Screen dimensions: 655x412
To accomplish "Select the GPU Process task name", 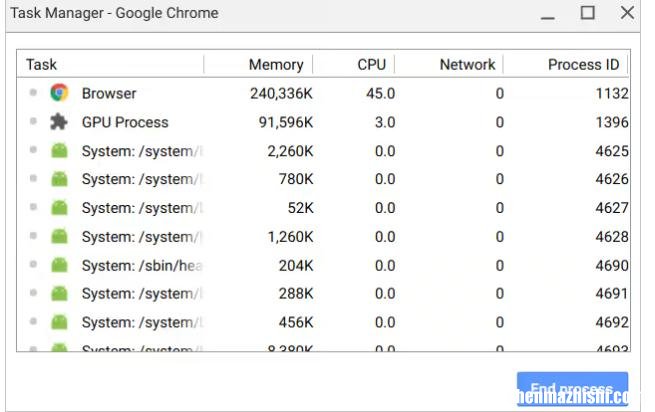I will (125, 122).
